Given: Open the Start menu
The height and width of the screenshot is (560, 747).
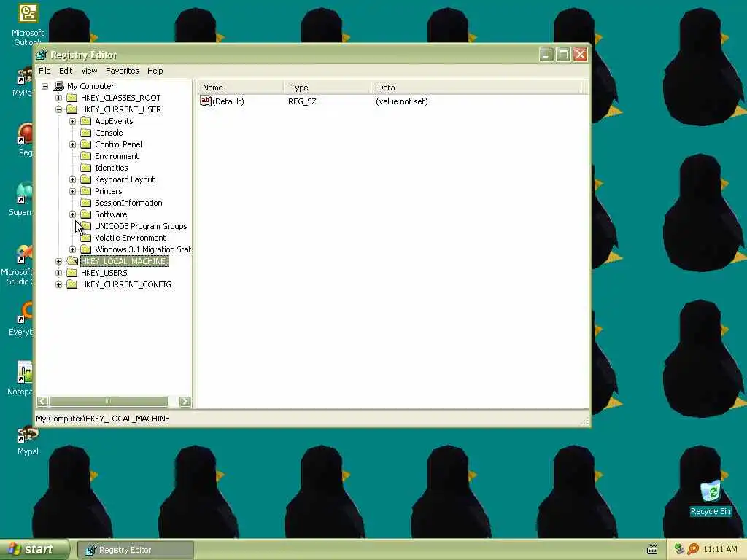Looking at the screenshot, I should tap(34, 550).
